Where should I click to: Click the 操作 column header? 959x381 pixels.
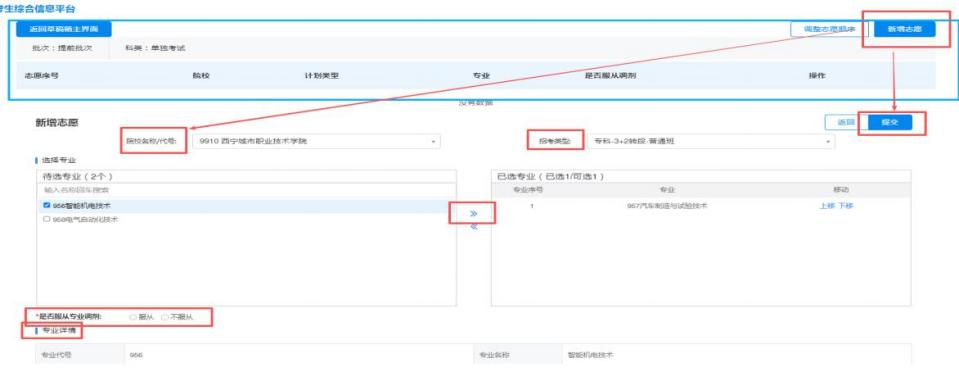tap(817, 75)
